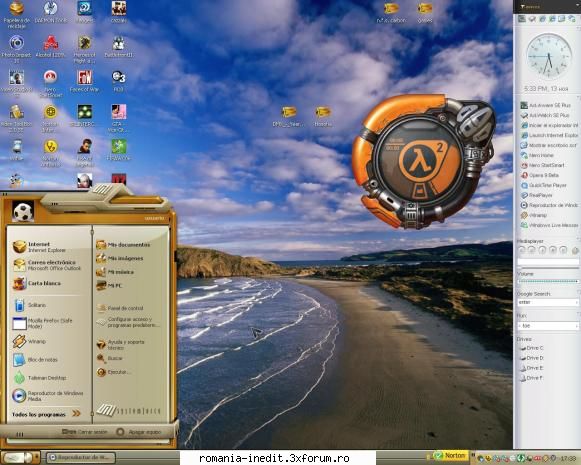The height and width of the screenshot is (465, 581).
Task: Click Norton icon in taskbar
Action: pos(450,455)
